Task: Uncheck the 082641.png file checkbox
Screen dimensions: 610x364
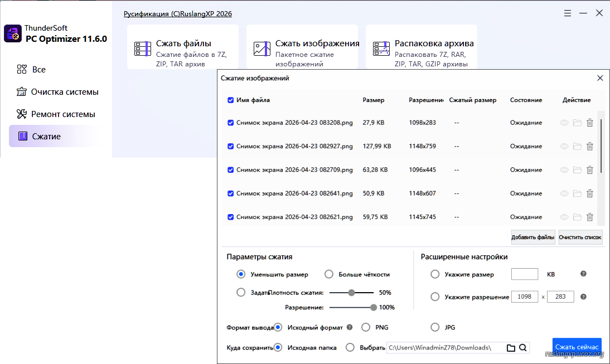Action: (231, 193)
